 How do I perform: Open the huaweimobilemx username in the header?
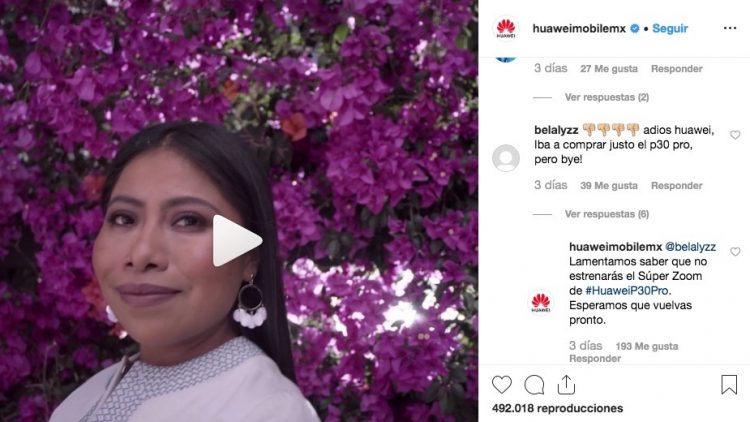tap(579, 28)
